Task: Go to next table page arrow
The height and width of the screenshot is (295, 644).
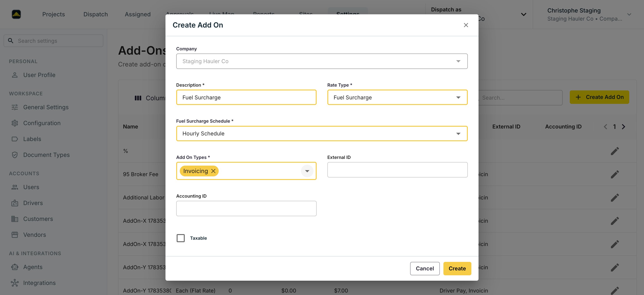Action: pos(623,127)
